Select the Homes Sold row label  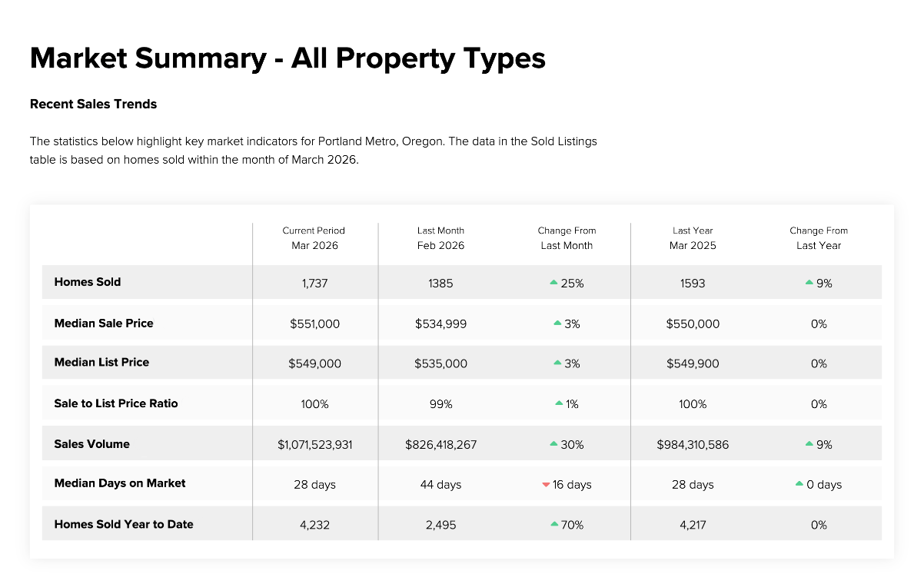(88, 282)
